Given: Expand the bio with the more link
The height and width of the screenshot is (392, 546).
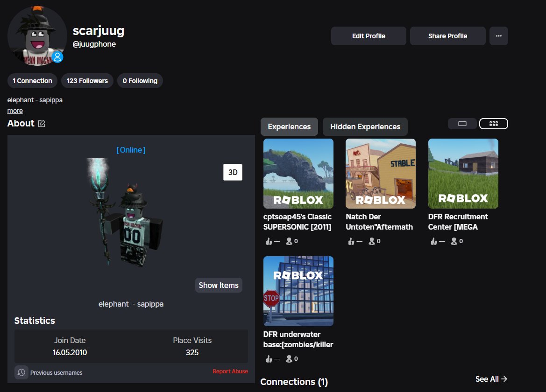Looking at the screenshot, I should [14, 111].
